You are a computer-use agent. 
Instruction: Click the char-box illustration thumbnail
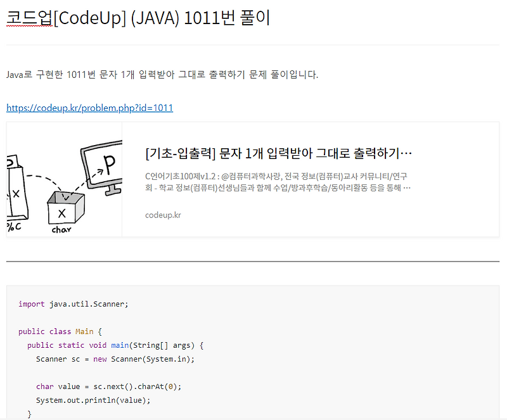pyautogui.click(x=63, y=179)
